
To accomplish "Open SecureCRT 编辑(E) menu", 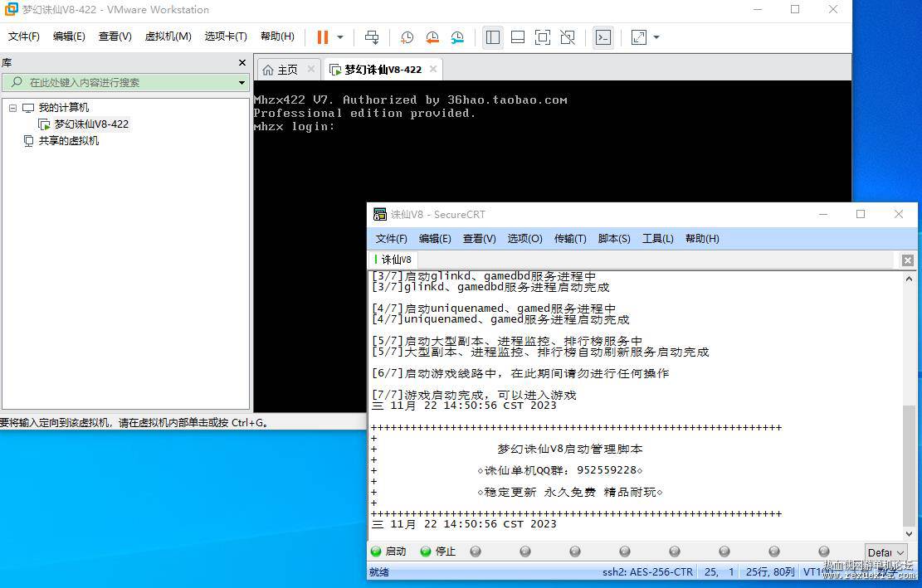I will [x=435, y=239].
